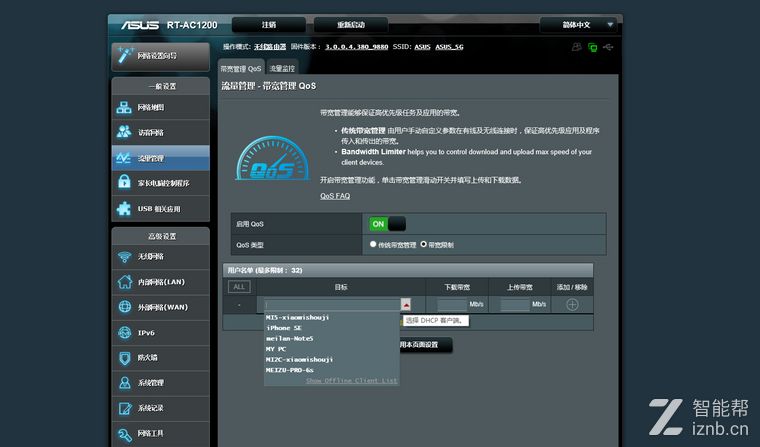
Task: Click the 重新启动 reboot button
Action: pos(351,25)
